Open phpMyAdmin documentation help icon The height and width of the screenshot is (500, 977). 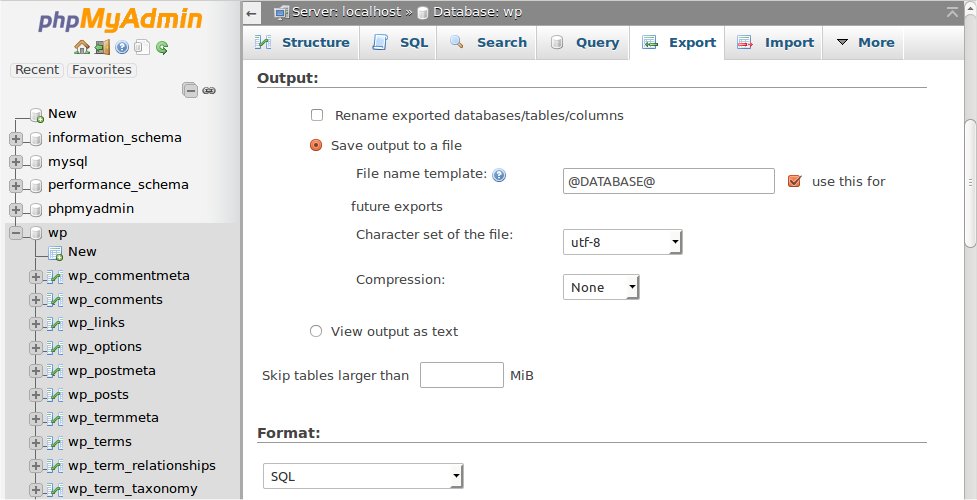(122, 47)
